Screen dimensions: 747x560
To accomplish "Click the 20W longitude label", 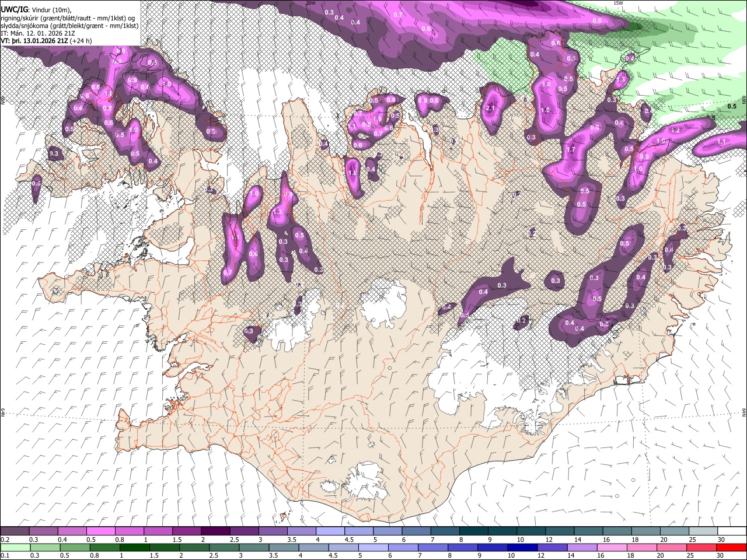I will point(310,3).
